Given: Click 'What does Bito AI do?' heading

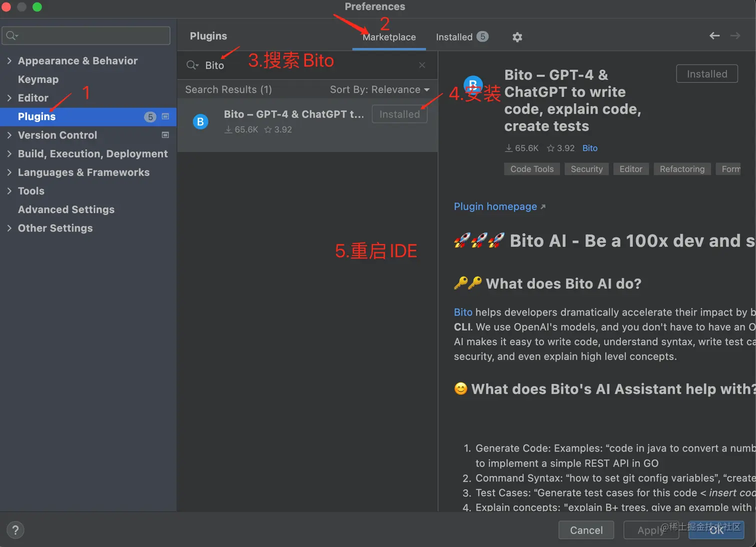Looking at the screenshot, I should 563,283.
